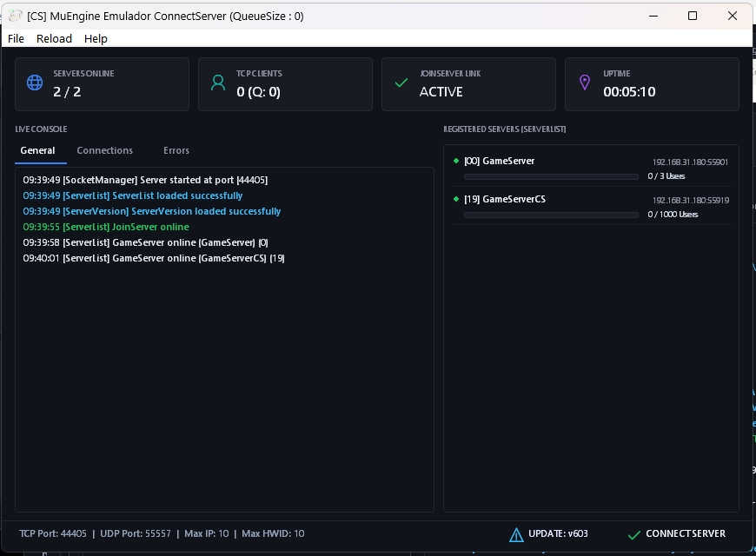This screenshot has height=556, width=756.
Task: Close the ConnectServer window
Action: 733,16
